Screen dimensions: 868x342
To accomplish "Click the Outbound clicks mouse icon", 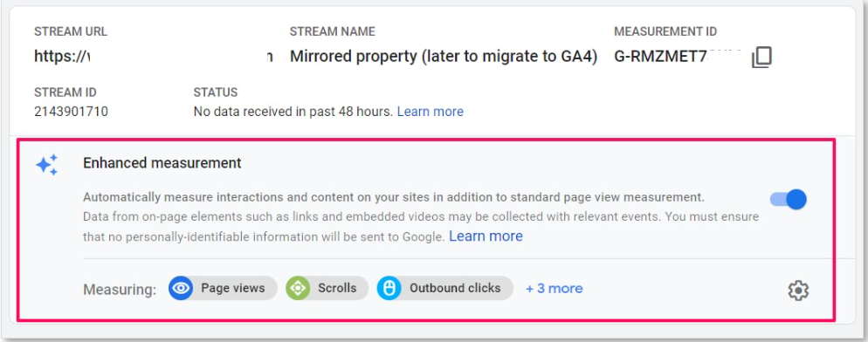I will point(389,288).
